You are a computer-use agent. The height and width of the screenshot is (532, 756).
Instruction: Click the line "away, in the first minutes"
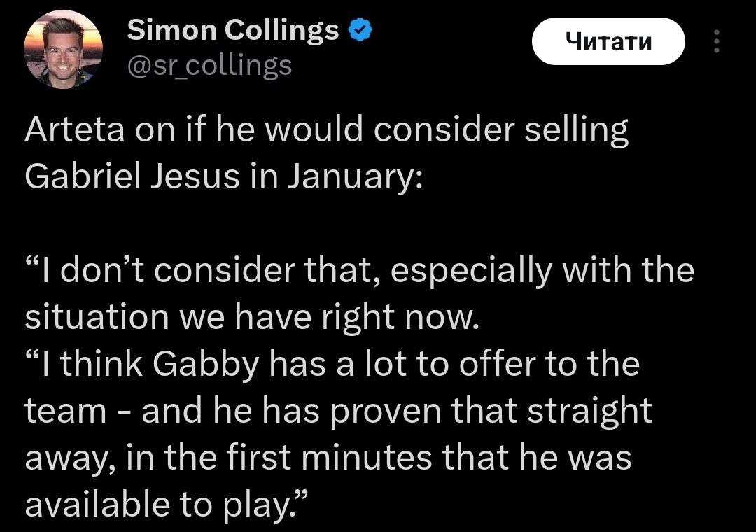tap(328, 458)
